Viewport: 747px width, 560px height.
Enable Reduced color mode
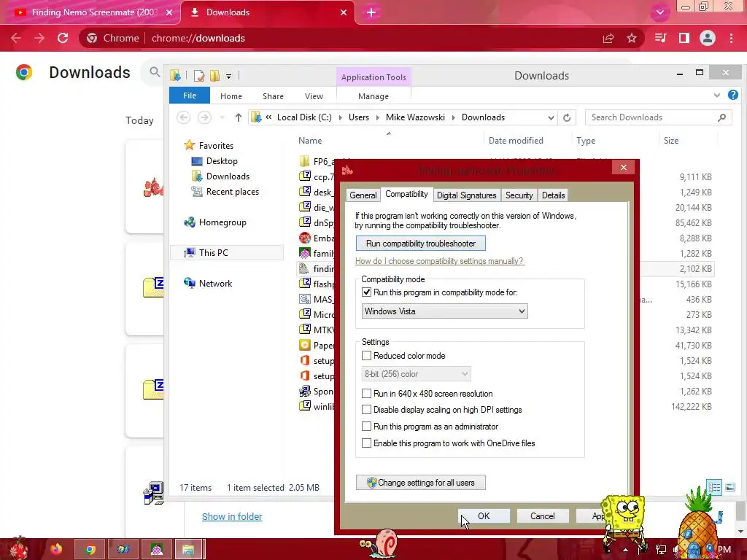pos(366,356)
